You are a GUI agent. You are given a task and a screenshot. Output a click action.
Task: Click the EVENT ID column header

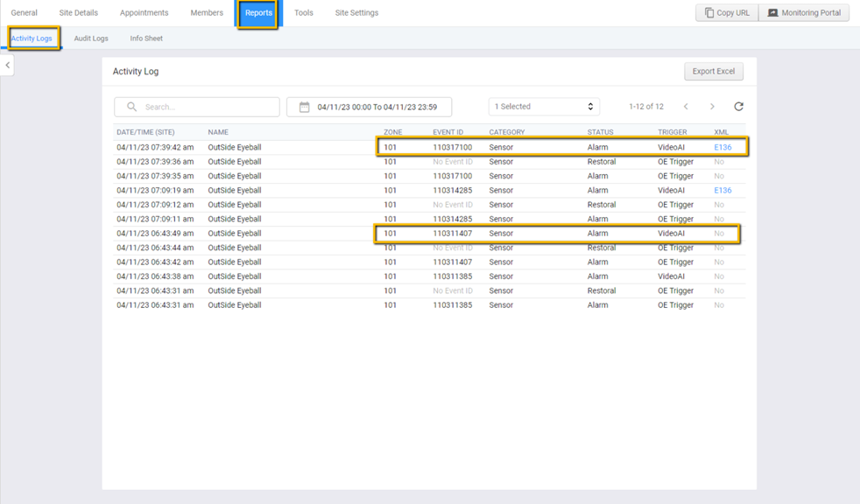coord(448,132)
